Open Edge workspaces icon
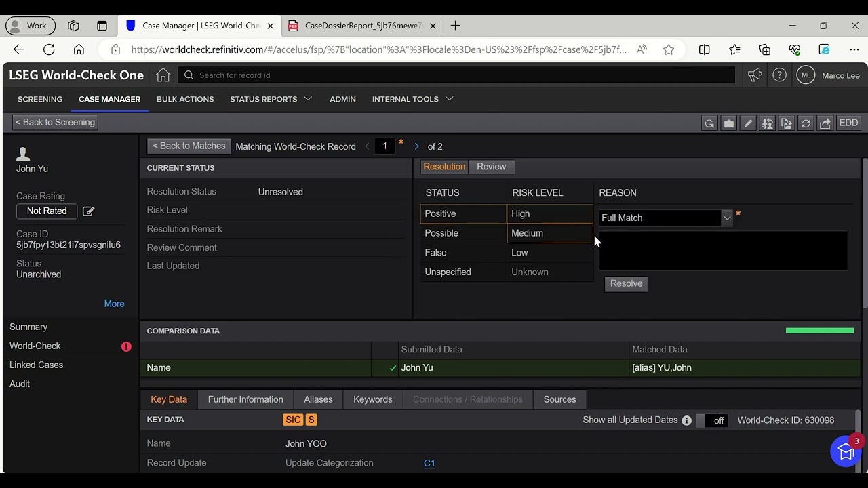This screenshot has width=868, height=488. coord(73,26)
